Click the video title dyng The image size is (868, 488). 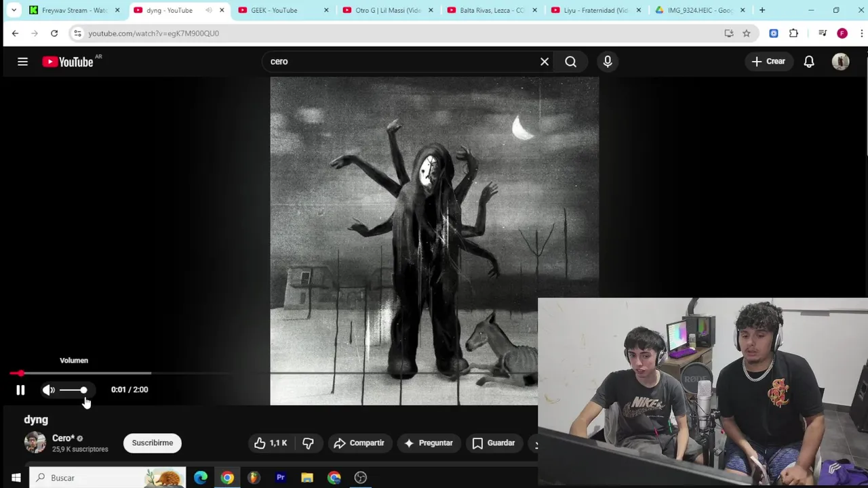(36, 420)
